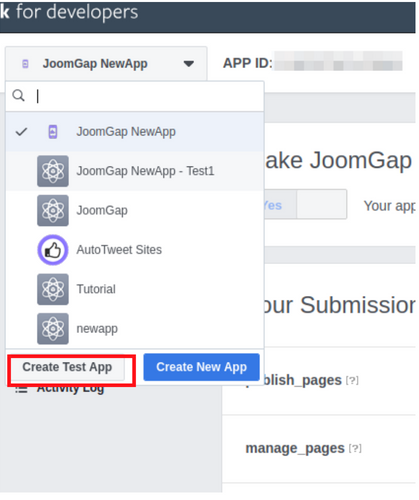
Task: Click the checkmark beside JoomGap NewApp
Action: [x=21, y=132]
